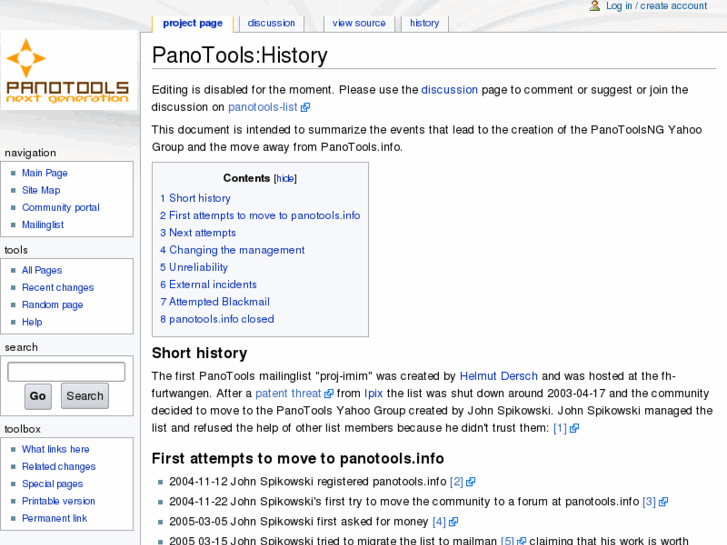Open the project page tab
Screen dimensions: 727x545
tap(192, 23)
